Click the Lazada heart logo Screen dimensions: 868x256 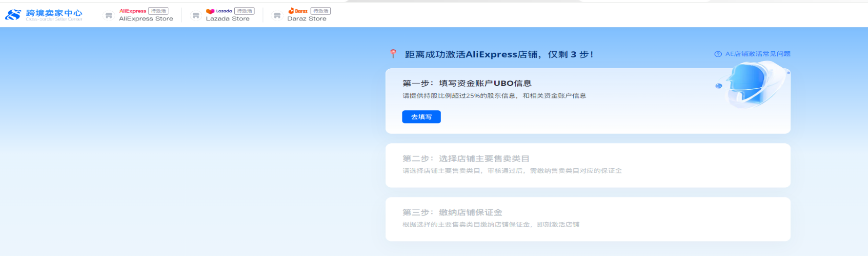pyautogui.click(x=210, y=11)
